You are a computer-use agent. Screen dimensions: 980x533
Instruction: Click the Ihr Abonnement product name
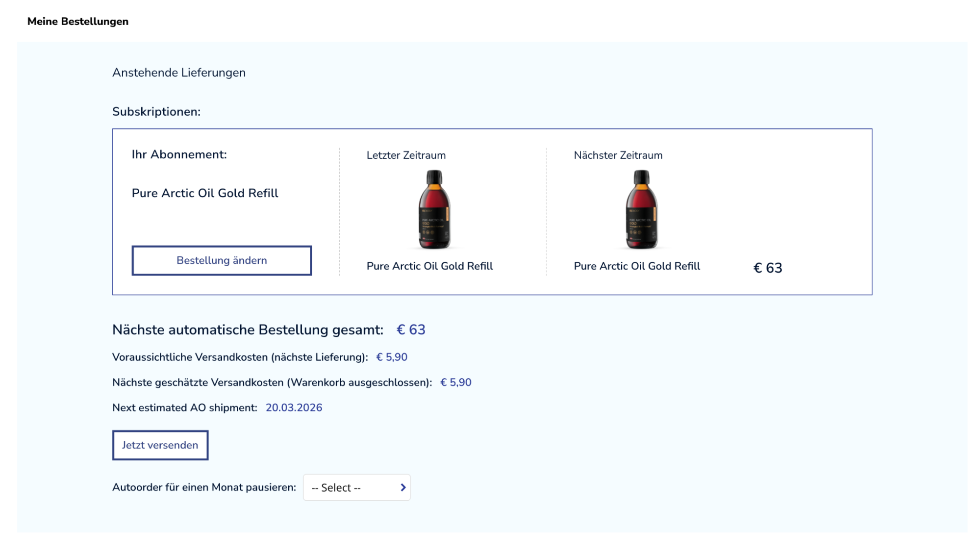(x=205, y=193)
